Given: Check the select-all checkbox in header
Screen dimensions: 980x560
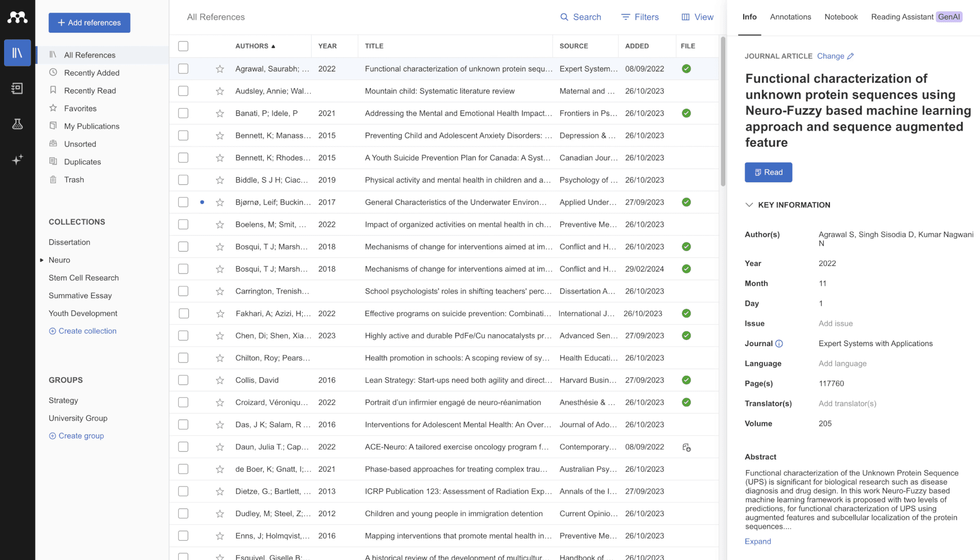Looking at the screenshot, I should [x=183, y=46].
